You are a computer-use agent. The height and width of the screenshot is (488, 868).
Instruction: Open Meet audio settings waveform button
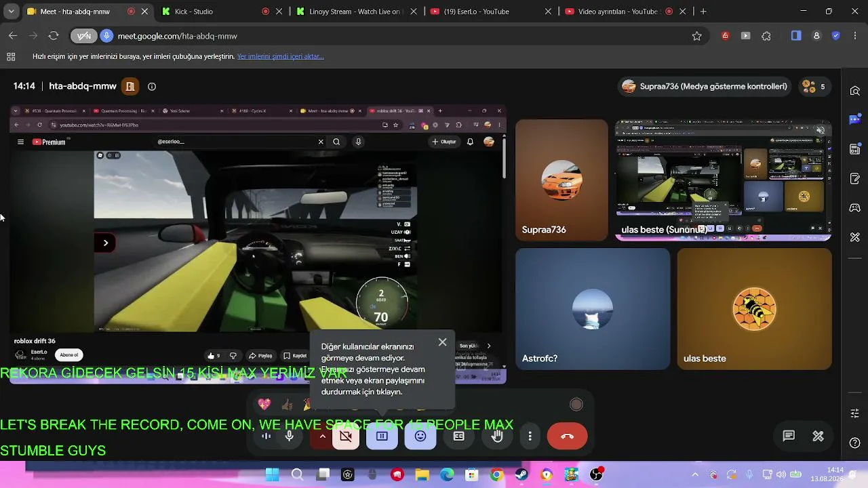[x=267, y=436]
